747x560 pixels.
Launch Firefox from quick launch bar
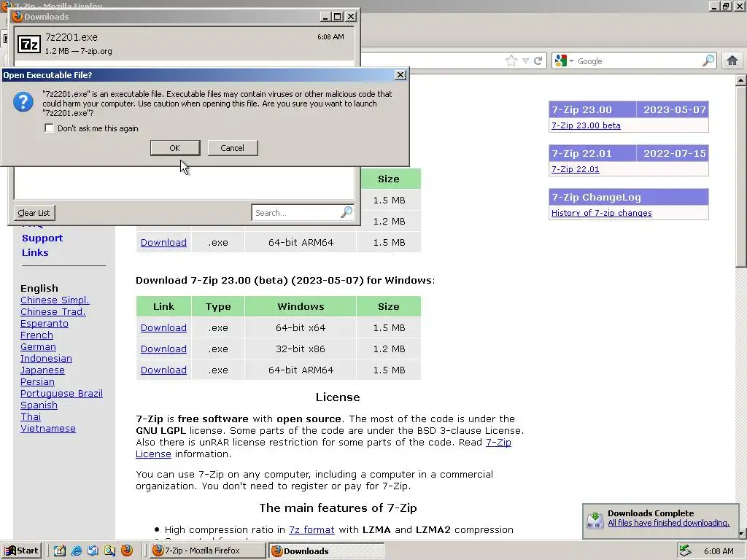(127, 551)
